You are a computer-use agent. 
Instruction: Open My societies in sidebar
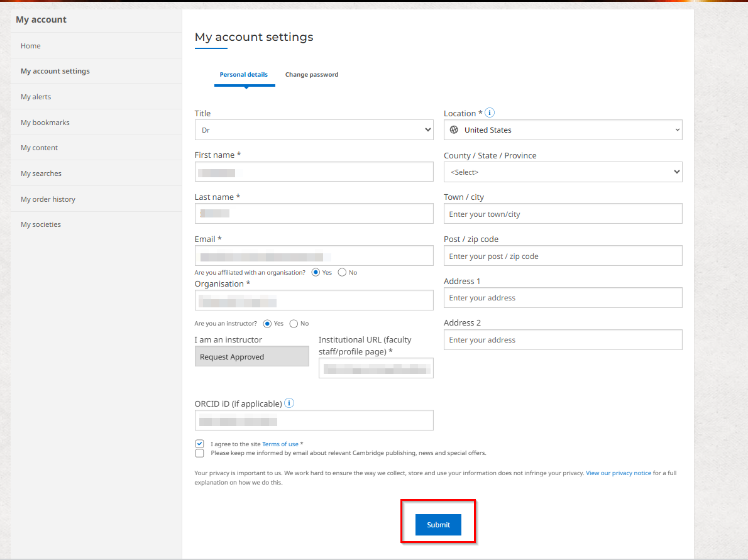click(96, 224)
